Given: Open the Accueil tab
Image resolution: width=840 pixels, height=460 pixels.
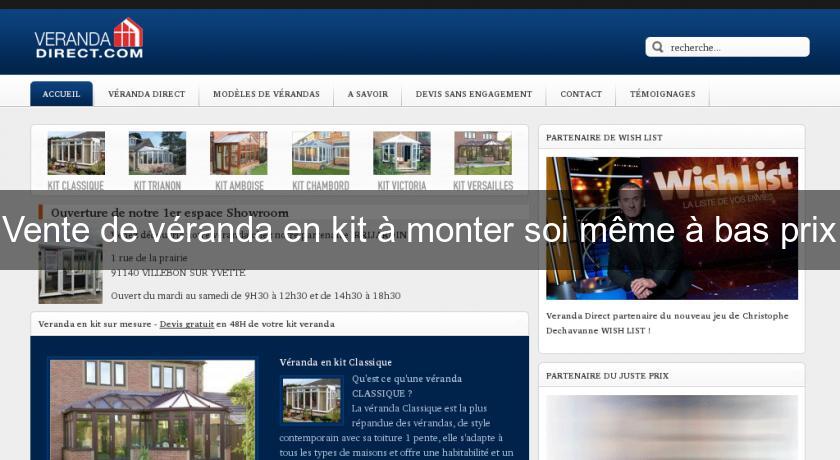Looking at the screenshot, I should click(x=61, y=94).
